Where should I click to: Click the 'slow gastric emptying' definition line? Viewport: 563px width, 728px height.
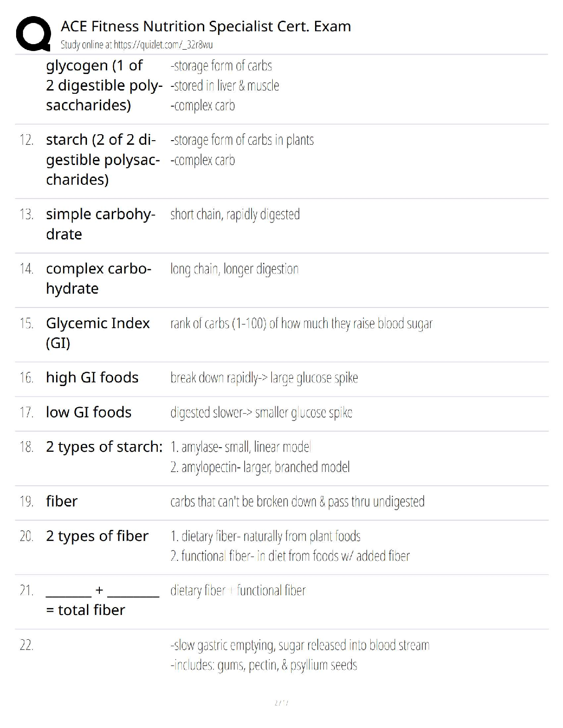299,645
